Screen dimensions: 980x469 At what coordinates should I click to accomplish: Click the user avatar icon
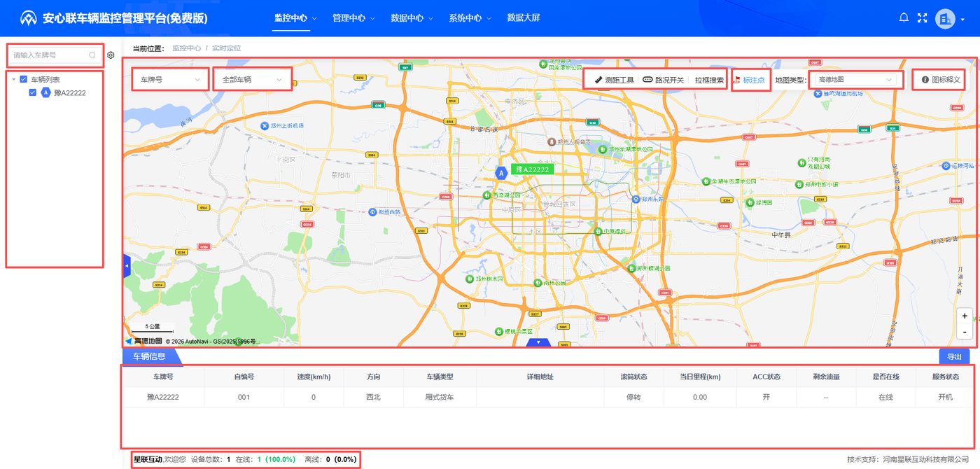coord(945,18)
